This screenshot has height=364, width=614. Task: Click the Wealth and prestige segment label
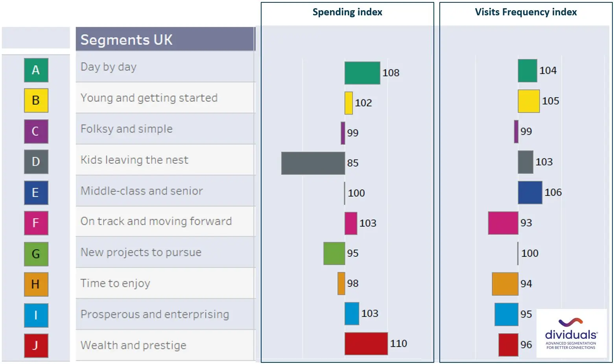133,345
